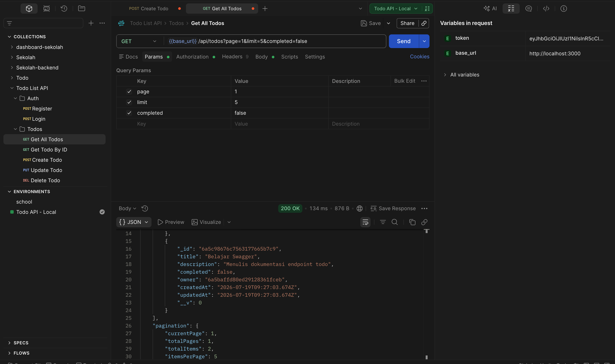The image size is (615, 364).
Task: Copy the response body with copy icon
Action: (412, 222)
